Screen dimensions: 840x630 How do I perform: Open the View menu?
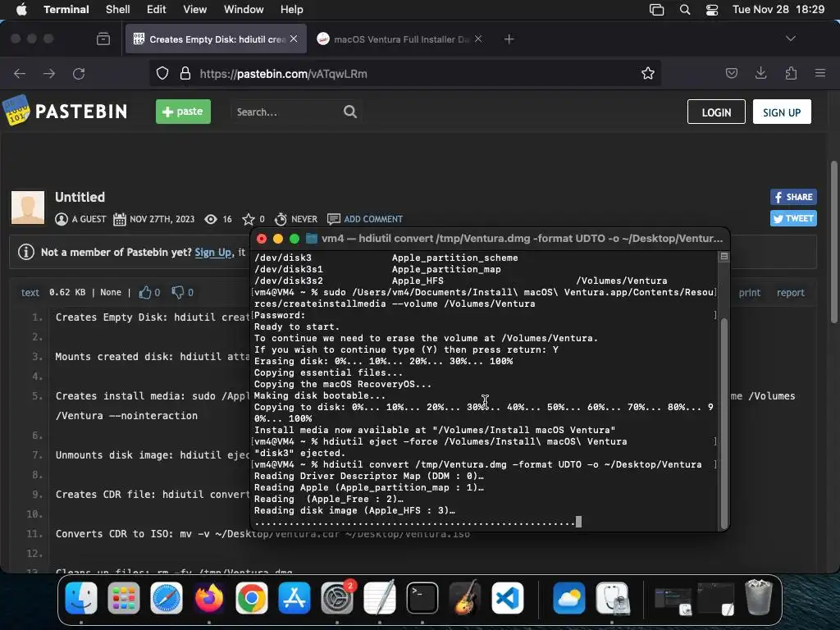[x=194, y=10]
